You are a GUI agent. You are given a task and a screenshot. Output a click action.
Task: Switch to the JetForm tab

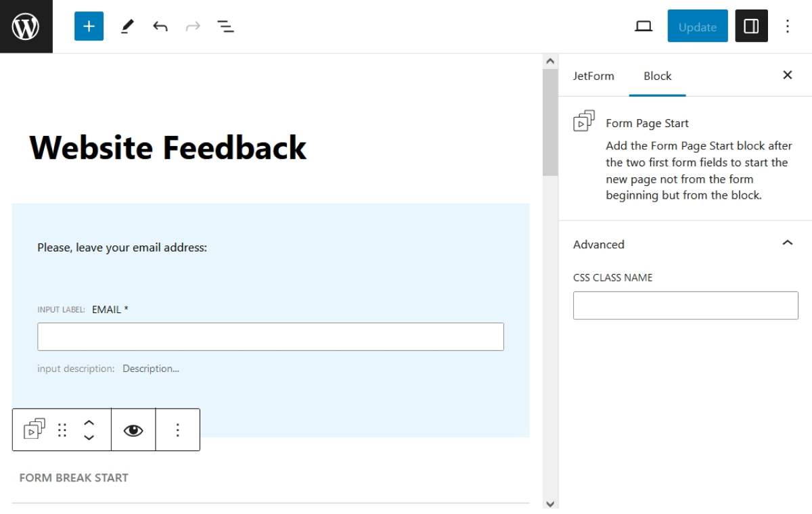[593, 76]
